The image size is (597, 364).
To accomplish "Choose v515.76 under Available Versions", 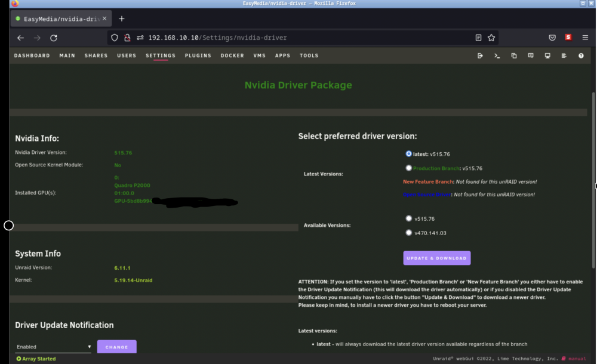I will pyautogui.click(x=408, y=218).
